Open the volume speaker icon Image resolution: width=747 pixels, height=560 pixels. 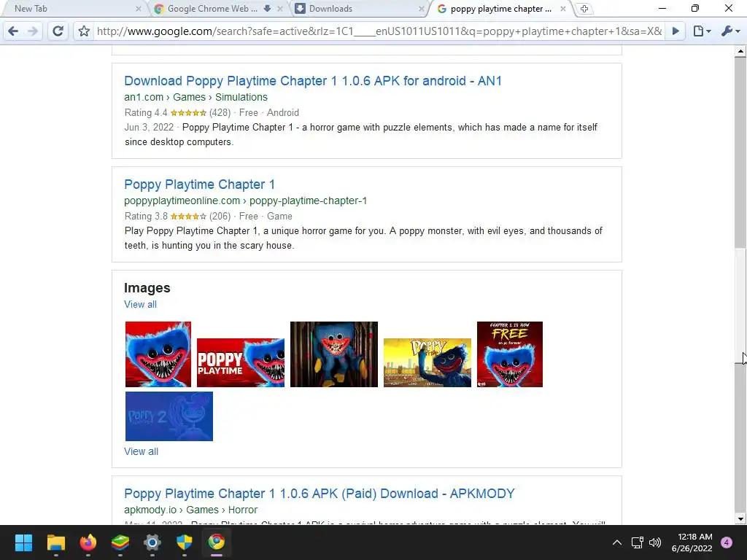(655, 542)
